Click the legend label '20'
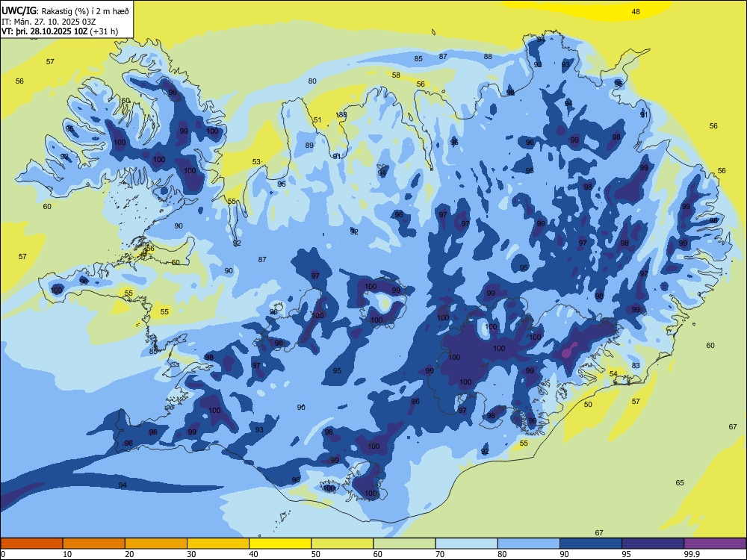The height and width of the screenshot is (560, 747). [x=129, y=554]
